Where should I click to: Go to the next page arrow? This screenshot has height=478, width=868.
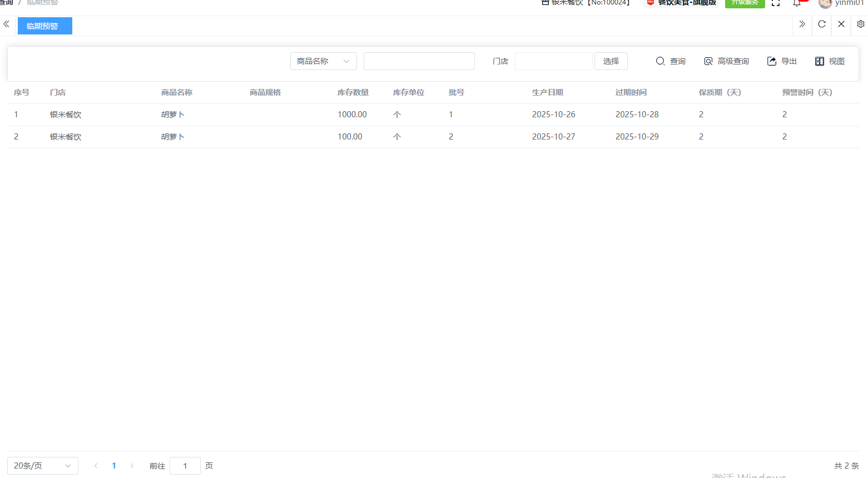(x=132, y=466)
